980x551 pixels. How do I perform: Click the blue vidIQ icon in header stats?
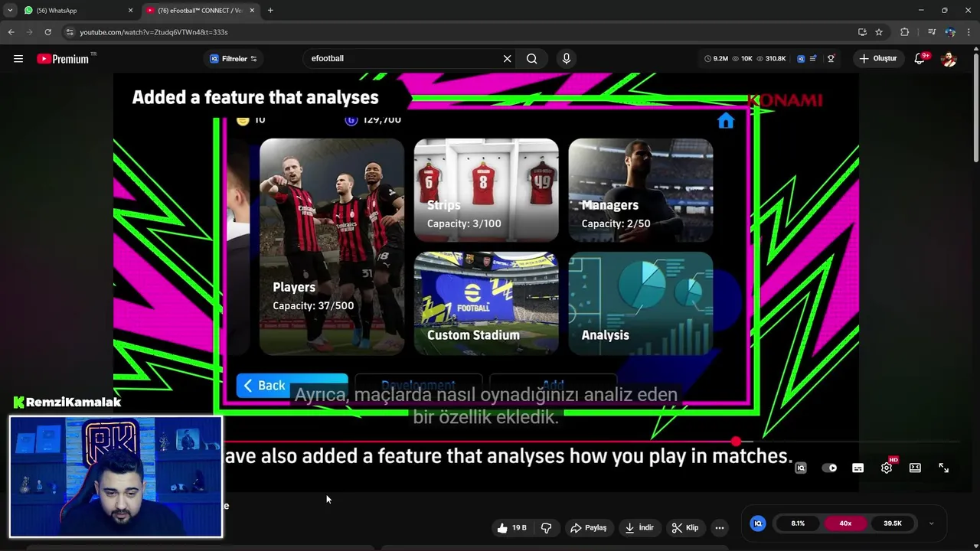(x=801, y=59)
